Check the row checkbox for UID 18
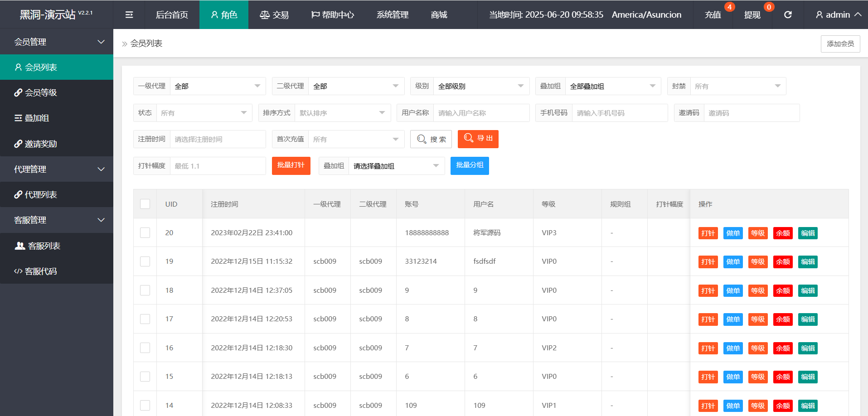The height and width of the screenshot is (416, 868). [x=145, y=290]
